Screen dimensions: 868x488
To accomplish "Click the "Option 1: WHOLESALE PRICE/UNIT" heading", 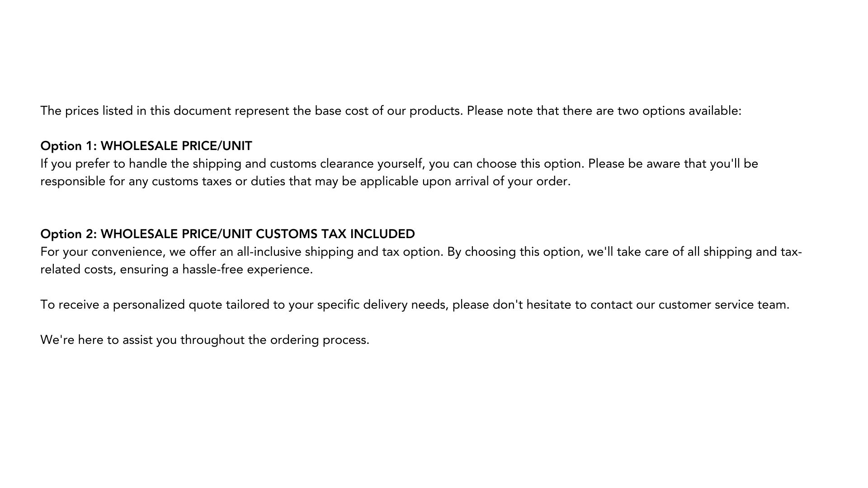I will 146,146.
